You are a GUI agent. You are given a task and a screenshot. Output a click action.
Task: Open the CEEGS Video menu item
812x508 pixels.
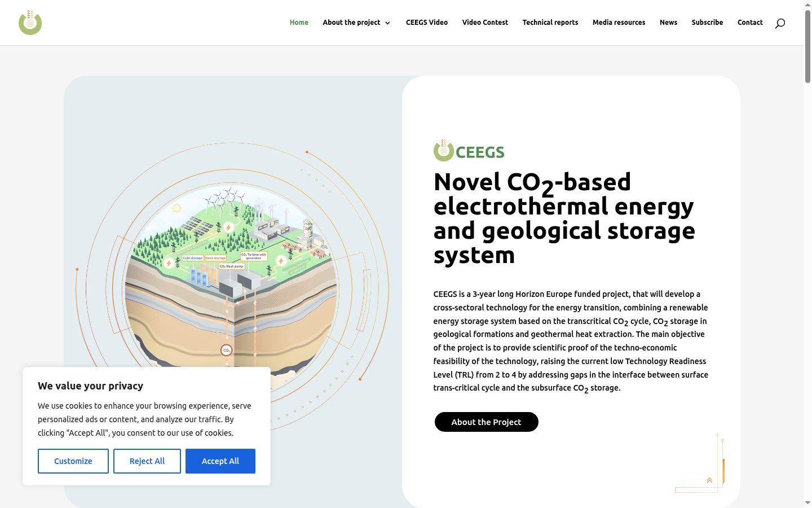click(427, 23)
